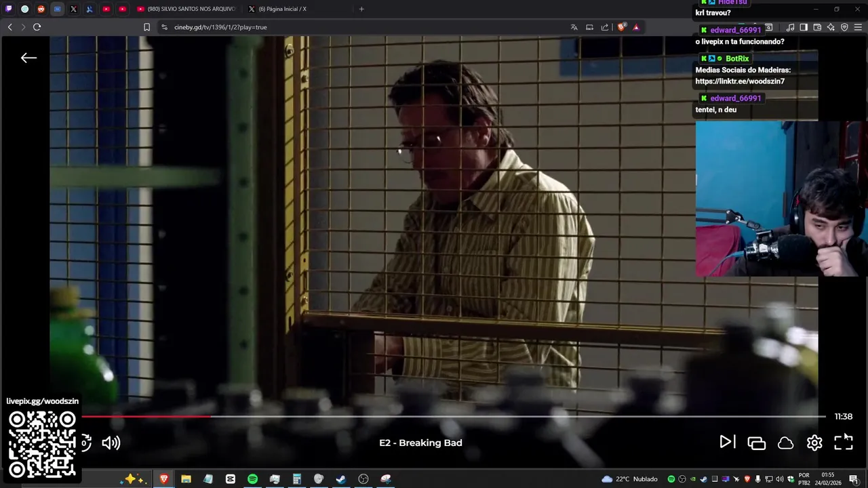Image resolution: width=868 pixels, height=488 pixels.
Task: Switch keyboard language POR PTB2
Action: (x=804, y=479)
